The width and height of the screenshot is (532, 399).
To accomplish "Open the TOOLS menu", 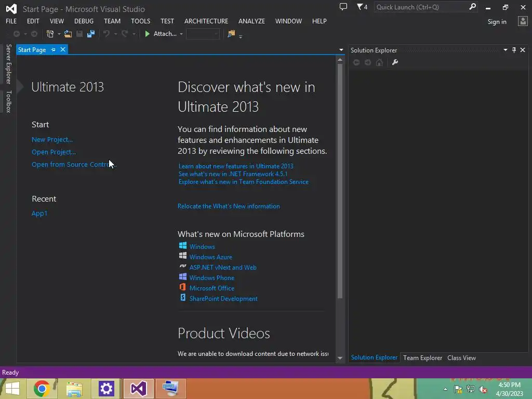I will click(140, 21).
